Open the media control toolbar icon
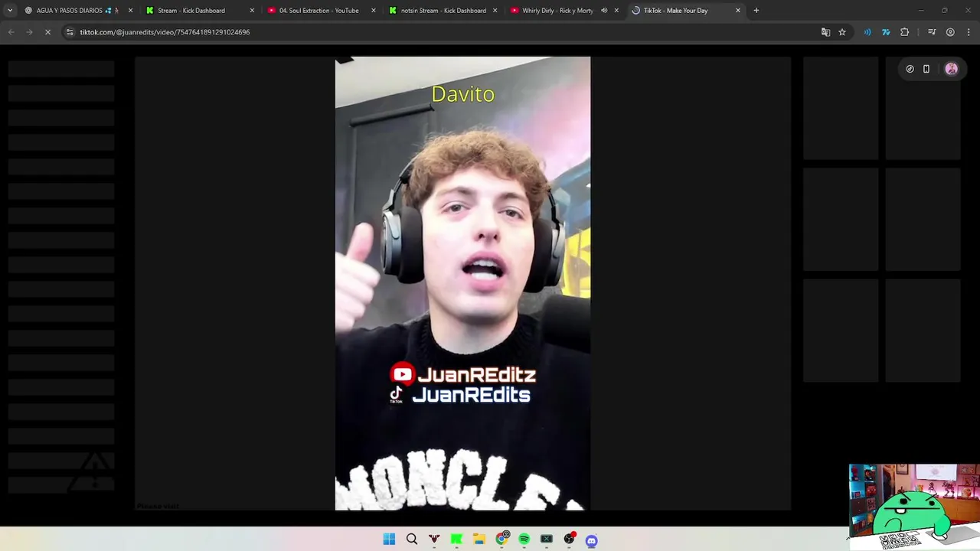Screen dimensions: 980x551 click(932, 32)
